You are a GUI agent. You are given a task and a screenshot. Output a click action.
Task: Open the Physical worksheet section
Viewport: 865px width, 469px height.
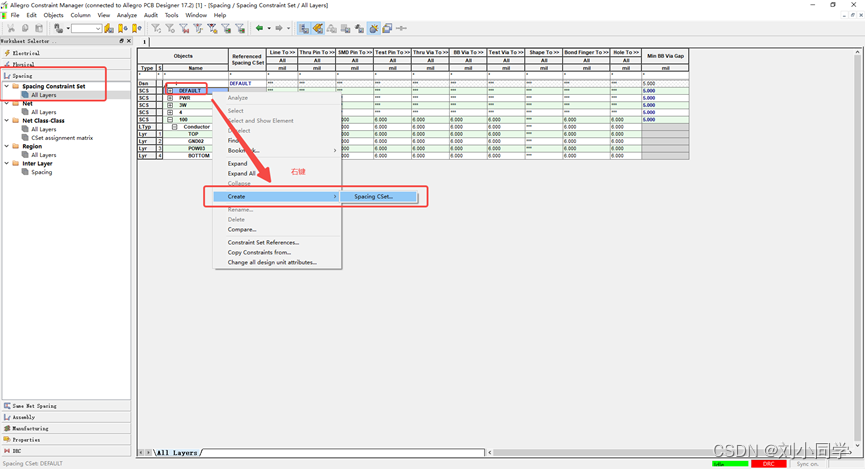point(24,64)
